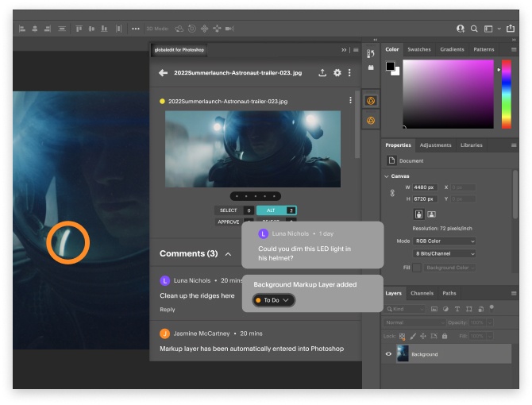
Task: Toggle adjustment layer filter in Layers
Action: point(445,309)
